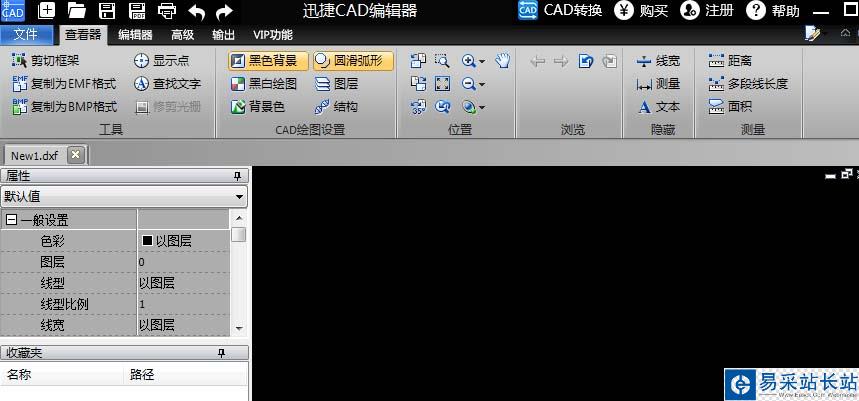Rotate view clockwise icon in 位置 group
The image size is (859, 401).
click(419, 83)
